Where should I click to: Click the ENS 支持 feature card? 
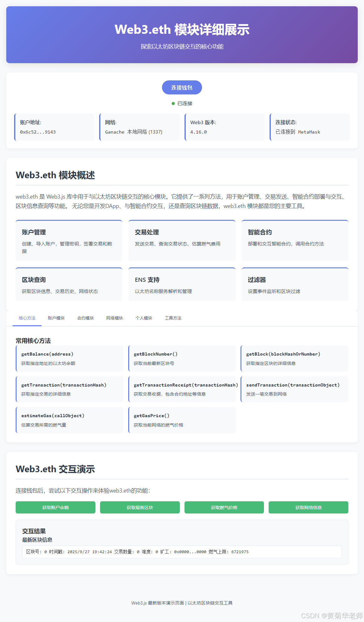tap(182, 284)
